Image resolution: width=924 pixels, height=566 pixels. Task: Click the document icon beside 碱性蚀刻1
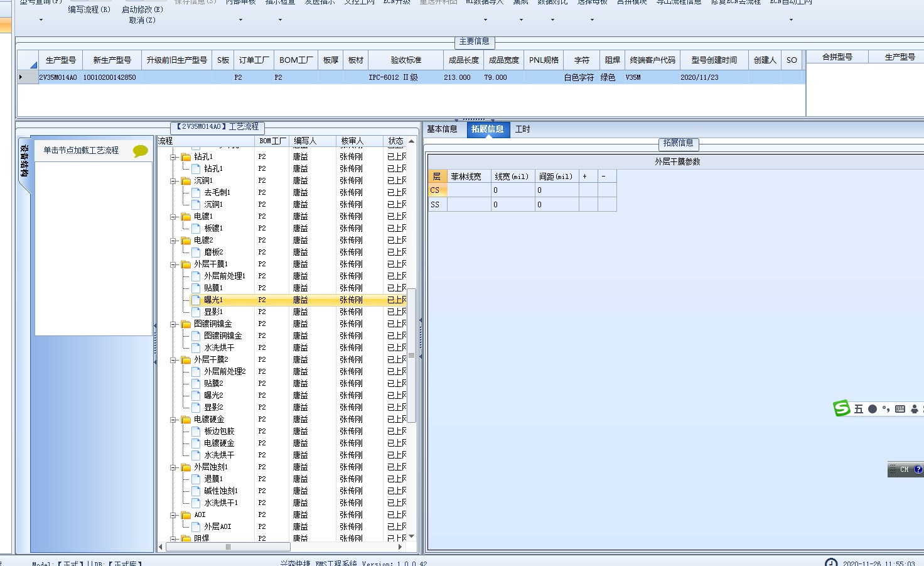coord(196,491)
